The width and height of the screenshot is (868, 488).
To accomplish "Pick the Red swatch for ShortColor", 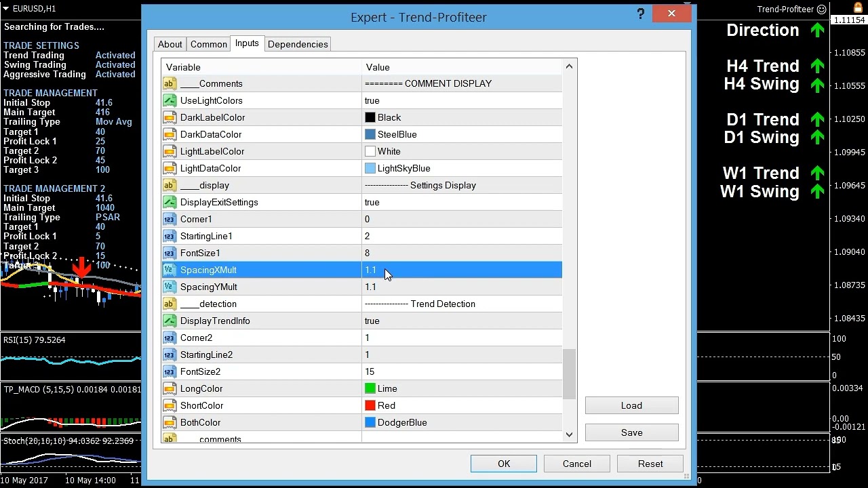I will pos(370,405).
